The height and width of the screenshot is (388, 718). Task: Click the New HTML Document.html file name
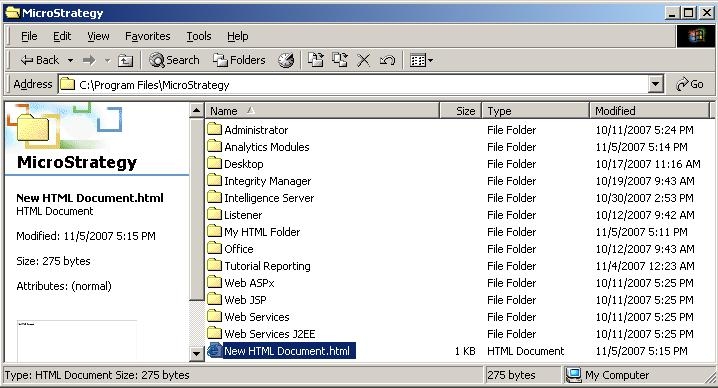288,351
